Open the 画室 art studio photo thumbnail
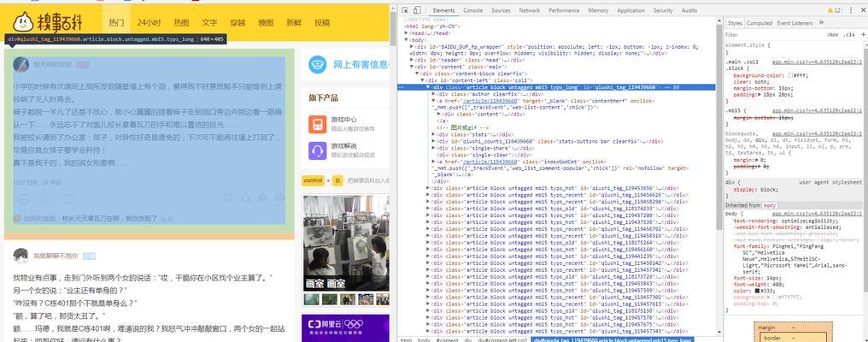This screenshot has width=868, height=342. coord(346,242)
